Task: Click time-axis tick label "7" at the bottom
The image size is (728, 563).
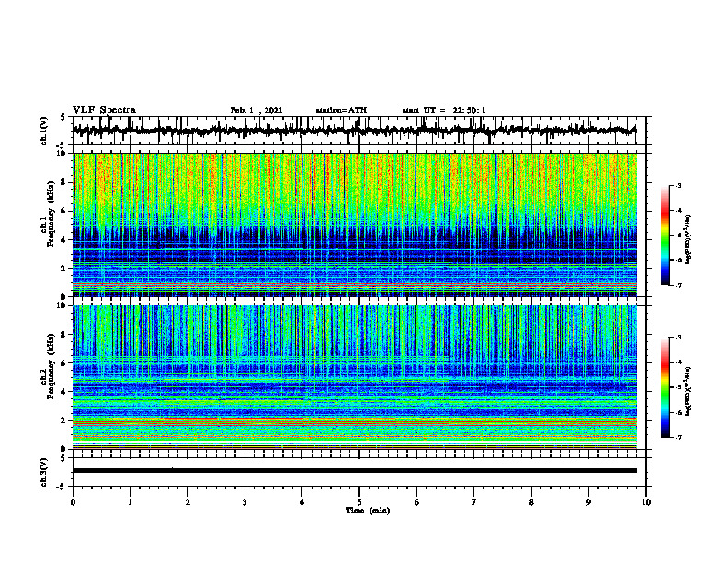Action: pyautogui.click(x=474, y=502)
